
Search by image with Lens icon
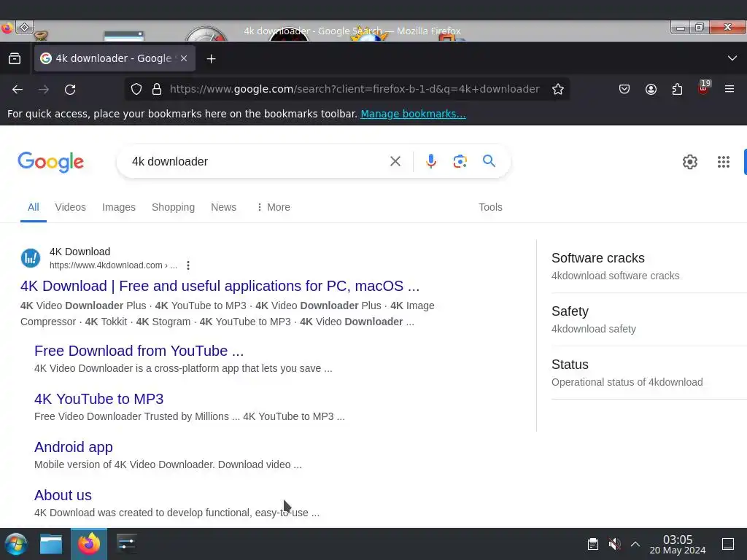point(460,161)
